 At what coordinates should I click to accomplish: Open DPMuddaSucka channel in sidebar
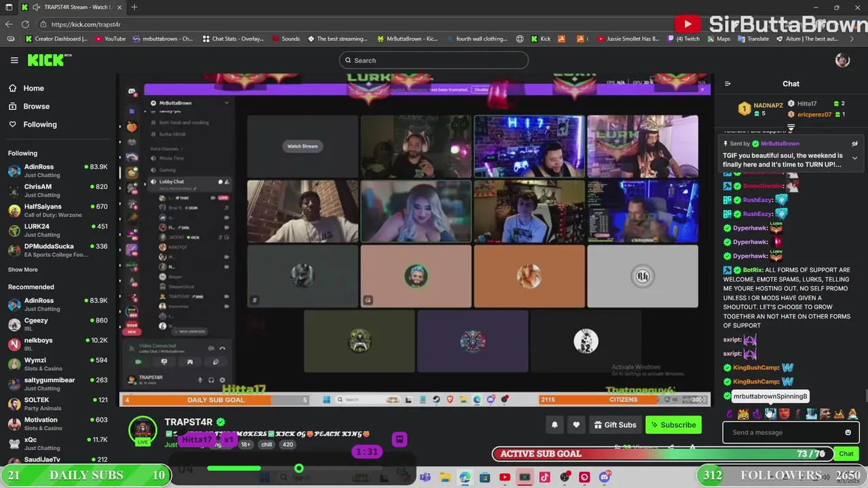point(58,250)
